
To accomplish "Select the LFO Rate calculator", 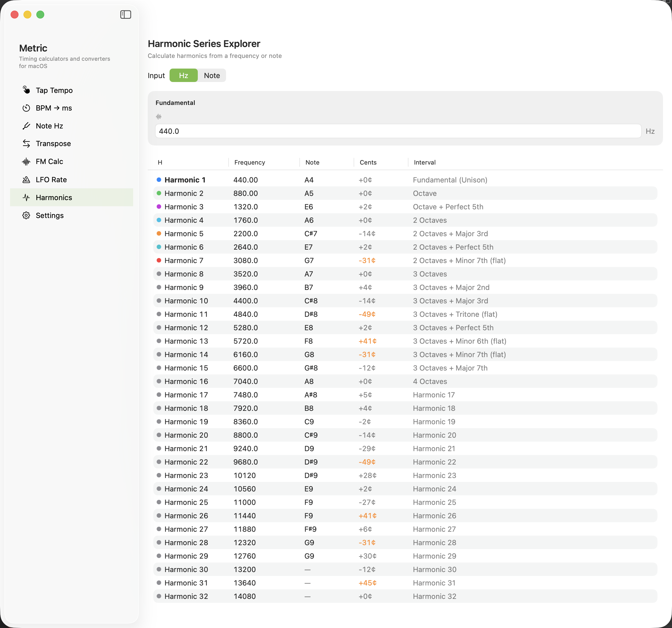I will click(x=51, y=179).
